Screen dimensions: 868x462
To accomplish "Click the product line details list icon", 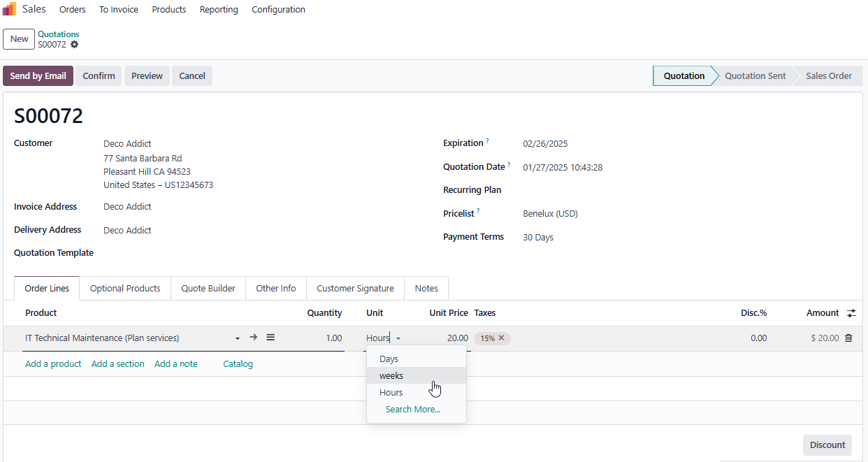I will (x=270, y=338).
